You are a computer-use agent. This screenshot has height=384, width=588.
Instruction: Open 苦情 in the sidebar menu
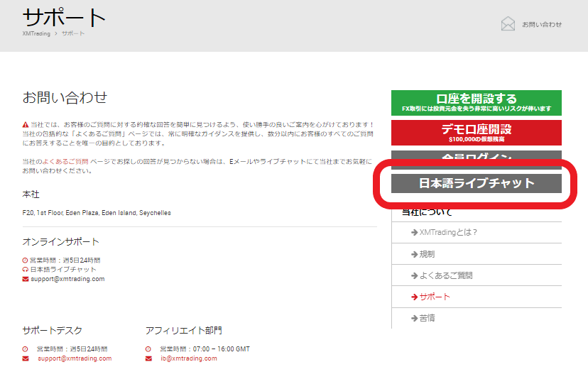pyautogui.click(x=427, y=318)
